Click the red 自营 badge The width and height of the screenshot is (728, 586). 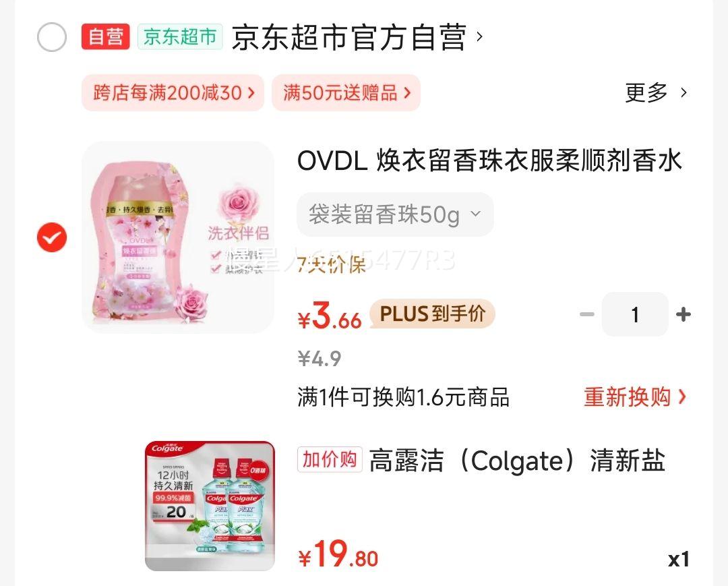[105, 36]
